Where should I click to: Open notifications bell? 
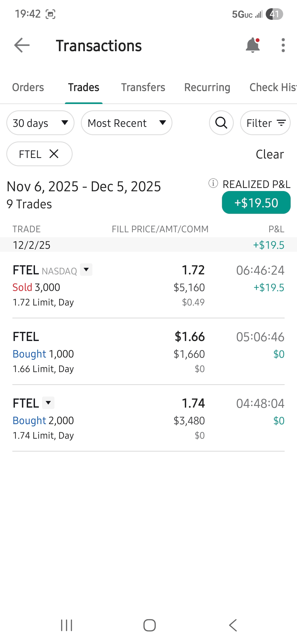click(x=253, y=45)
